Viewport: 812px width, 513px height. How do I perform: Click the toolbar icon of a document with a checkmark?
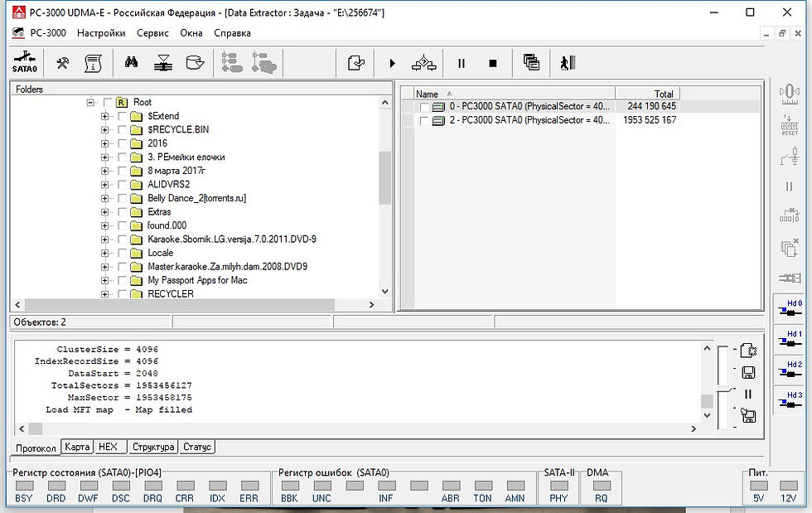356,63
